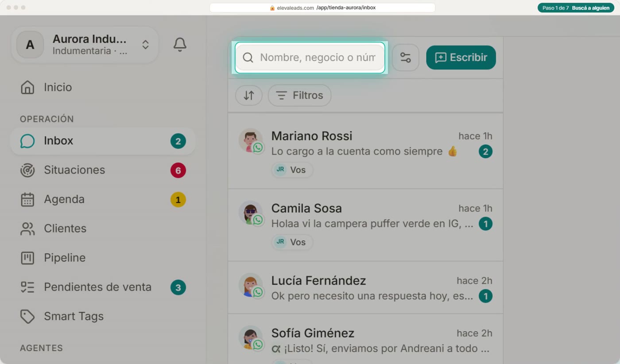Click Mariano Rossi's avatar
Screen dimensions: 620x364
pos(251,140)
